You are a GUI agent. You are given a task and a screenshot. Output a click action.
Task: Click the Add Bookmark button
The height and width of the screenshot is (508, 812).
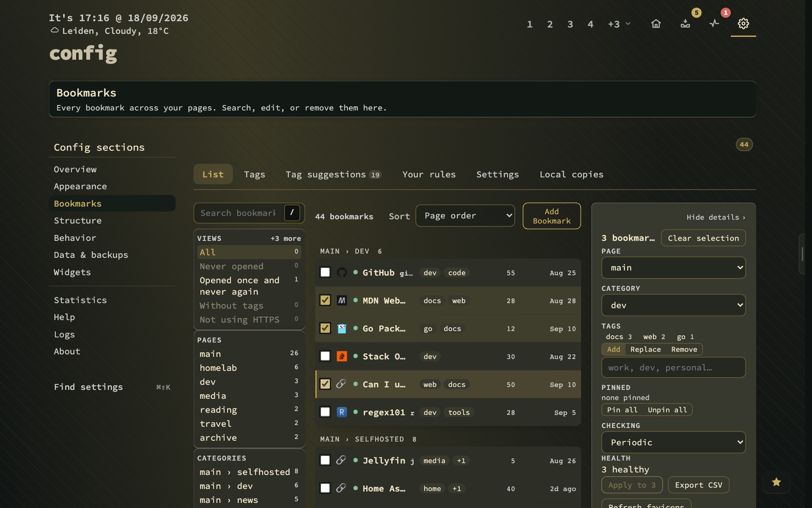click(551, 216)
